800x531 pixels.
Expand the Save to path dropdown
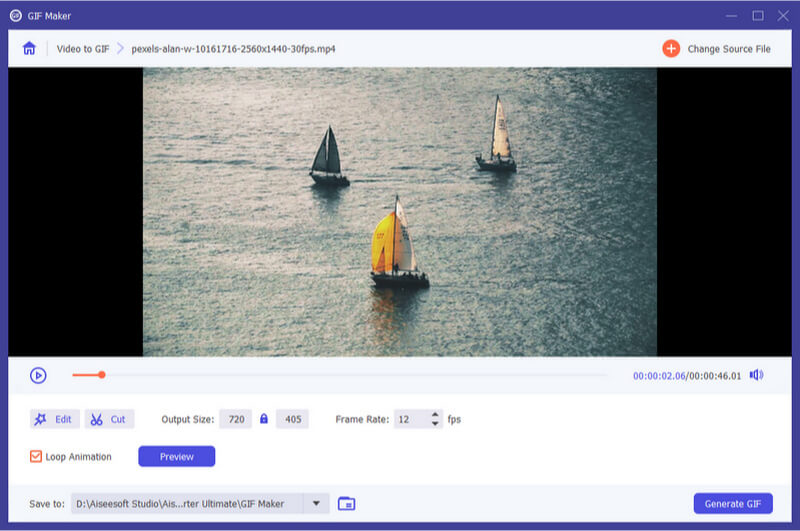pos(316,503)
